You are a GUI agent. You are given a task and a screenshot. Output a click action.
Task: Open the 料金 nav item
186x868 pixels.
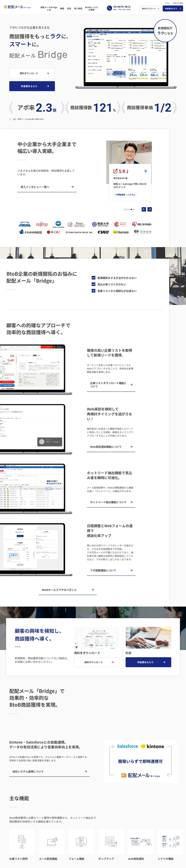tap(69, 8)
